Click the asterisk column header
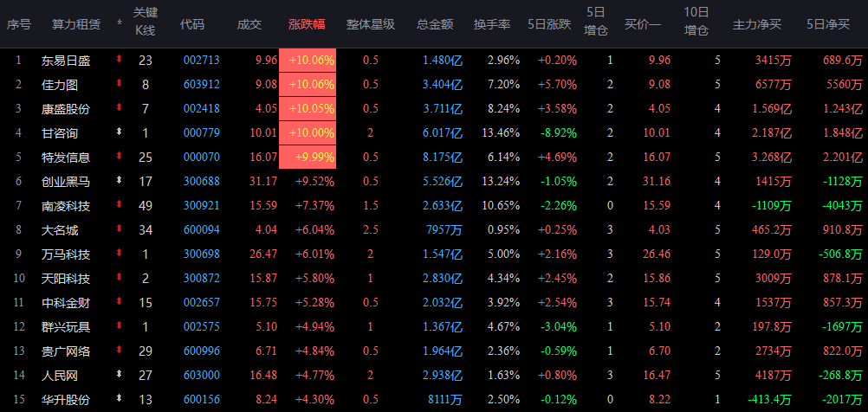The image size is (868, 412). 120,24
